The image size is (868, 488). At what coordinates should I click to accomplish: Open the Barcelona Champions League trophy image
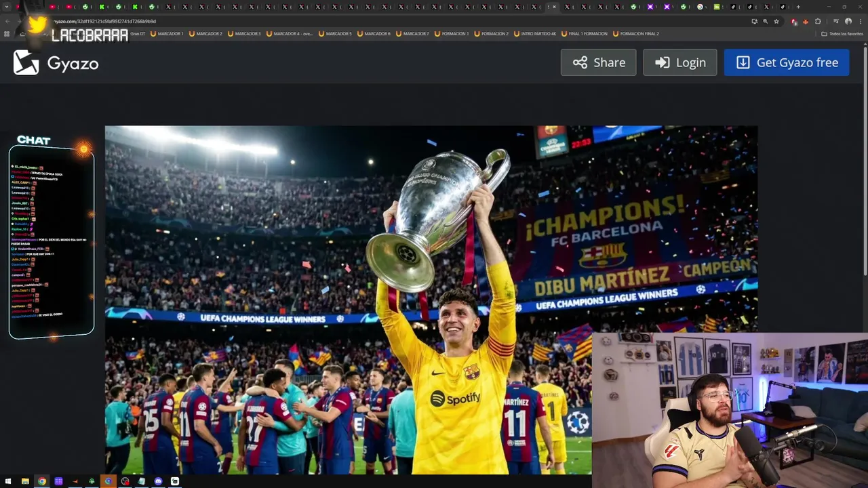click(431, 300)
